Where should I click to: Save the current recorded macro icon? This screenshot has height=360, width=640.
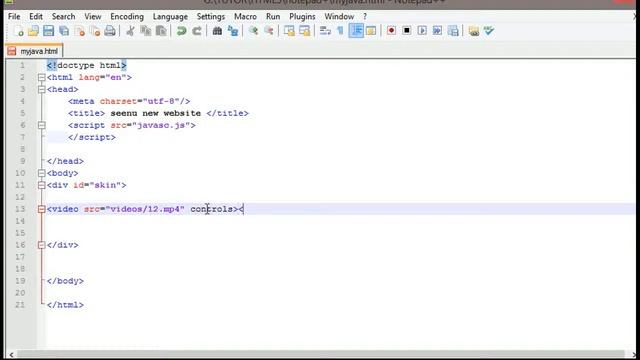point(453,31)
